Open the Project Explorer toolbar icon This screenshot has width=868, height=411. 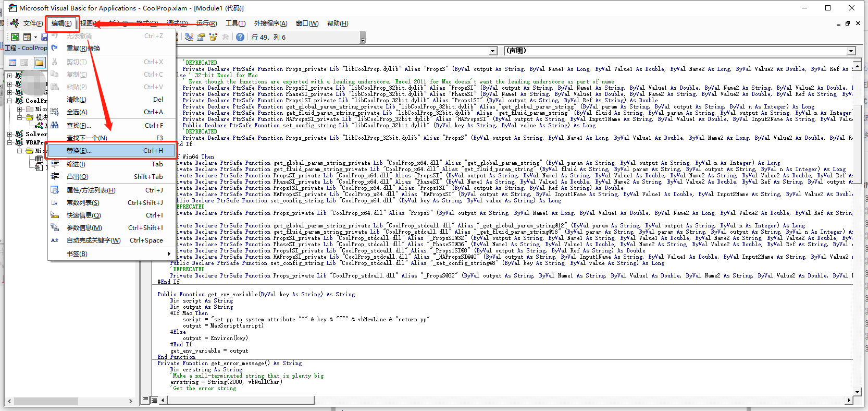pos(189,37)
